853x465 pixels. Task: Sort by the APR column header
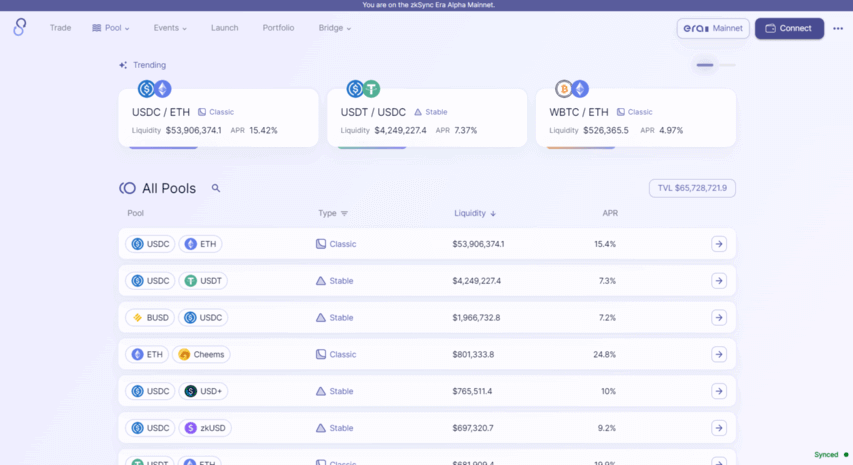click(x=610, y=213)
